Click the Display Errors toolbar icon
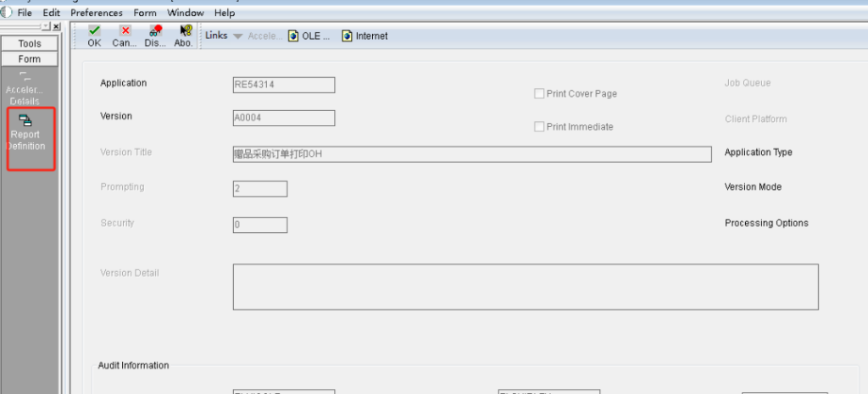The image size is (868, 394). pyautogui.click(x=156, y=31)
